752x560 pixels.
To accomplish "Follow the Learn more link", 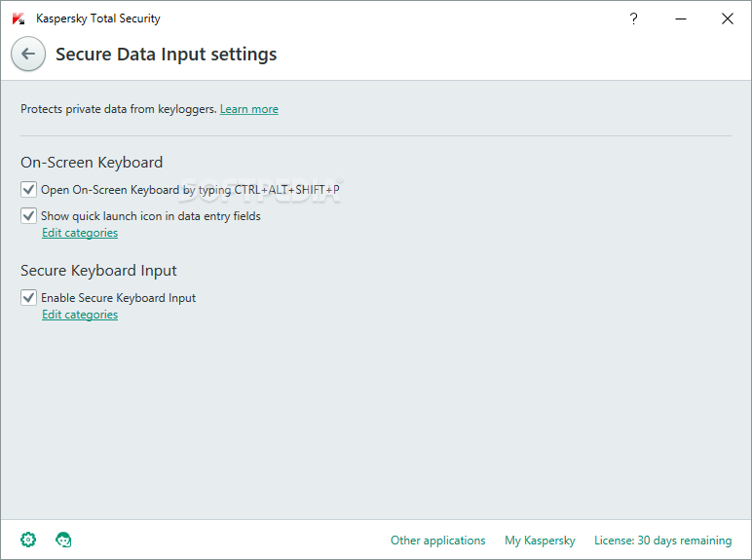I will coord(249,109).
